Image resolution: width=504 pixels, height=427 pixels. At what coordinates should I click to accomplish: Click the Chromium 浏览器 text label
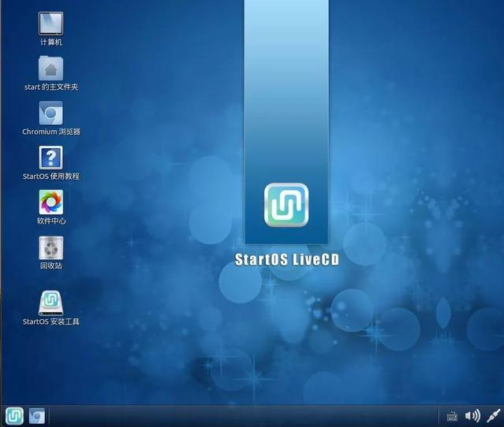[50, 132]
